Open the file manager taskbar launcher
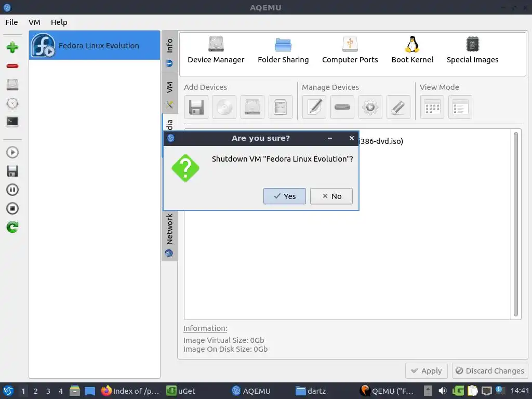This screenshot has width=532, height=399. tap(75, 391)
